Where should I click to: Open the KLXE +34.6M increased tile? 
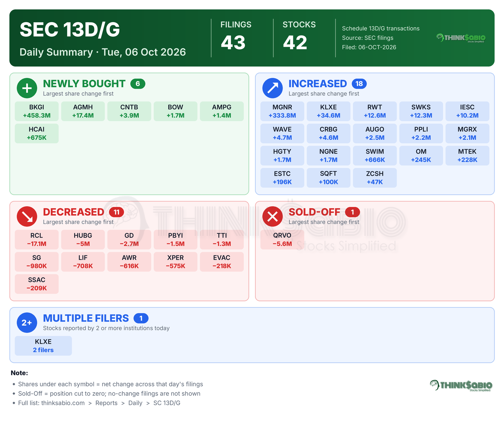329,111
